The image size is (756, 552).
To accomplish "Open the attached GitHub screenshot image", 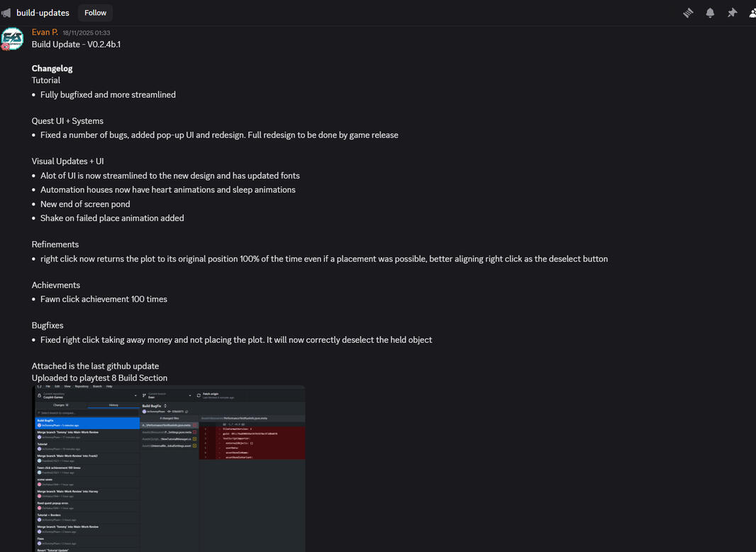I will click(168, 468).
